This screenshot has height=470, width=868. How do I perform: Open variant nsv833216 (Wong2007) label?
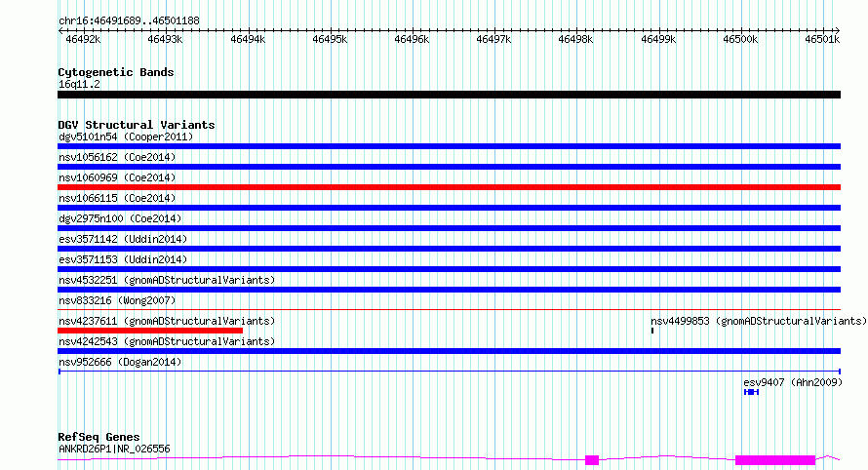(x=117, y=300)
